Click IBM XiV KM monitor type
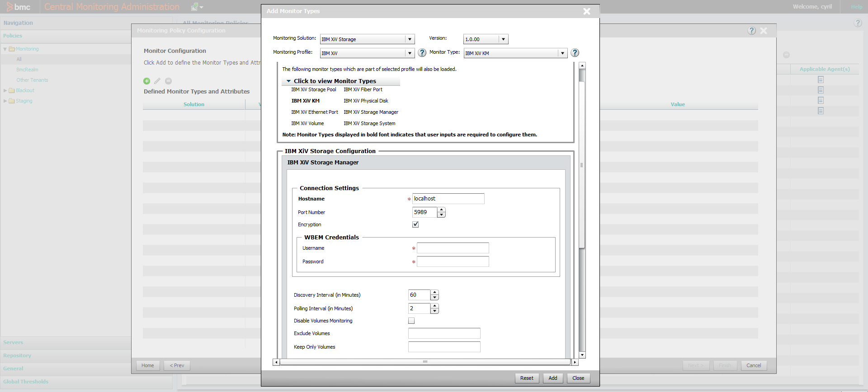 306,101
